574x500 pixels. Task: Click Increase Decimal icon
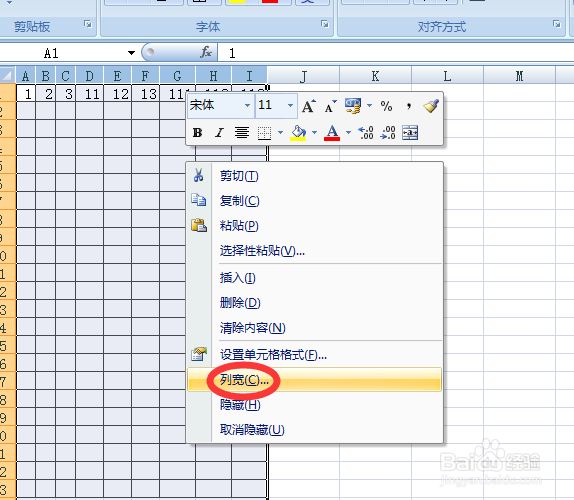pyautogui.click(x=366, y=133)
